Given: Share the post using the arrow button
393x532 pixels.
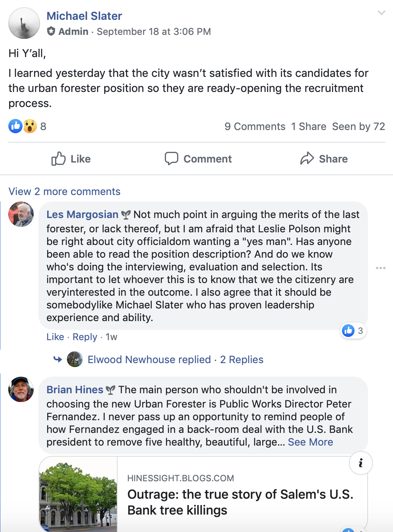Looking at the screenshot, I should pos(324,159).
